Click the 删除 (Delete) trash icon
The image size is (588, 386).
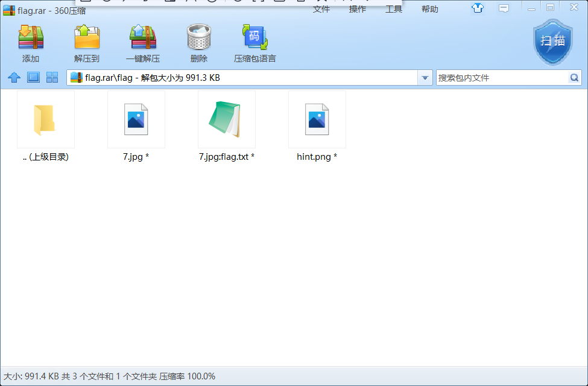click(x=199, y=37)
